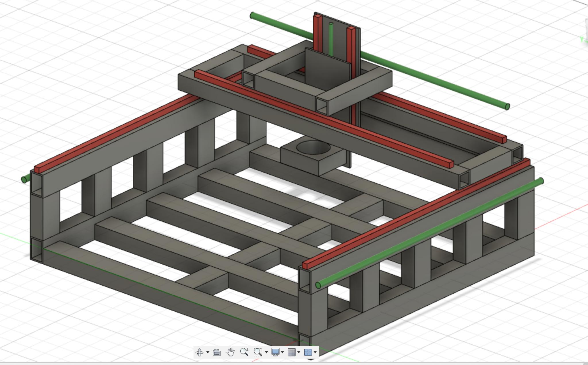Select the circular hole in spindle block
Screen dimensions: 588x365
coord(313,148)
